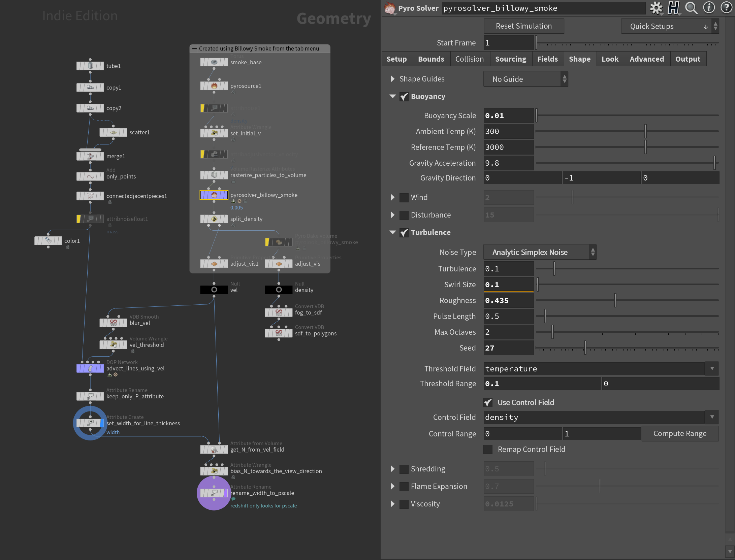Switch to the Sourcing tab
The width and height of the screenshot is (735, 560).
tap(510, 59)
